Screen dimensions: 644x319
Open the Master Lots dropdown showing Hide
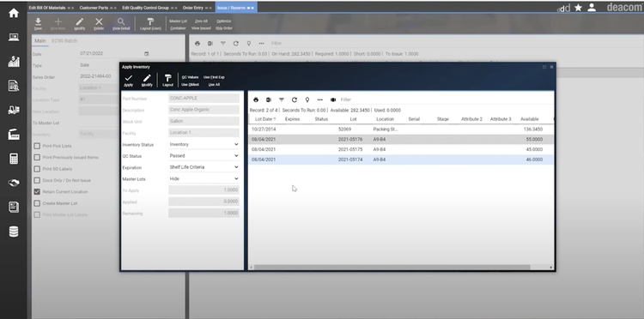pos(204,178)
